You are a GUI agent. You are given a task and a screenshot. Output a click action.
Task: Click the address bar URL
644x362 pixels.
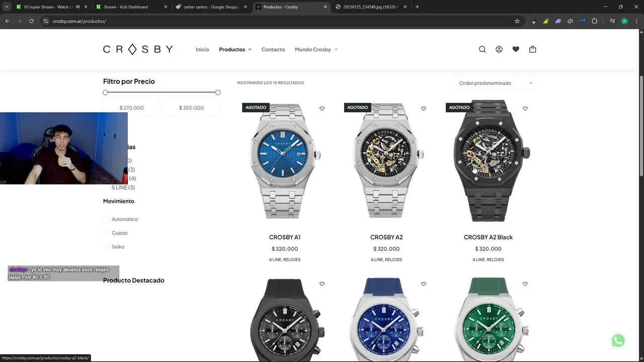pyautogui.click(x=79, y=21)
